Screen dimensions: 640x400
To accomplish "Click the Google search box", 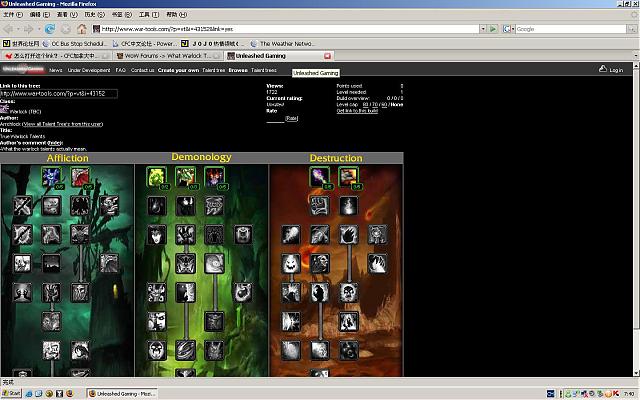I will click(x=571, y=29).
